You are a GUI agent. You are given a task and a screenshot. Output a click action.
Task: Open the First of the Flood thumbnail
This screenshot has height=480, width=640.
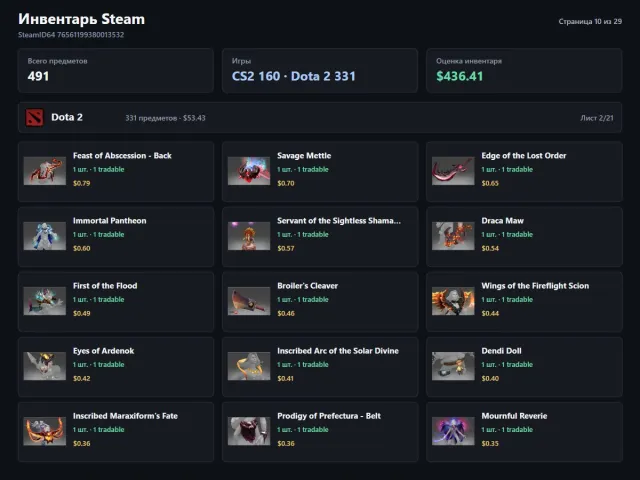(44, 301)
